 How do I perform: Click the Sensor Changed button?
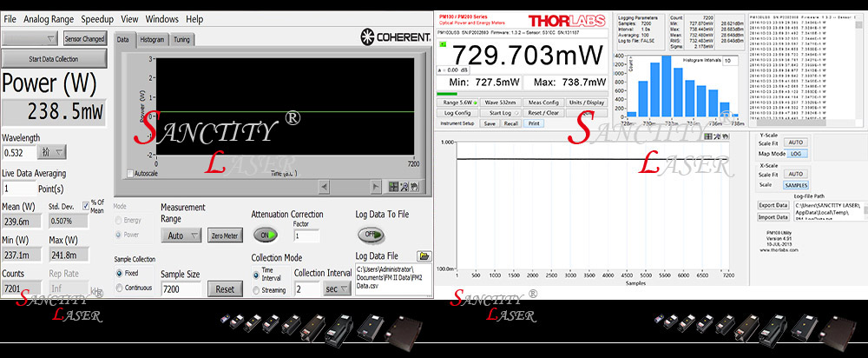coord(85,39)
